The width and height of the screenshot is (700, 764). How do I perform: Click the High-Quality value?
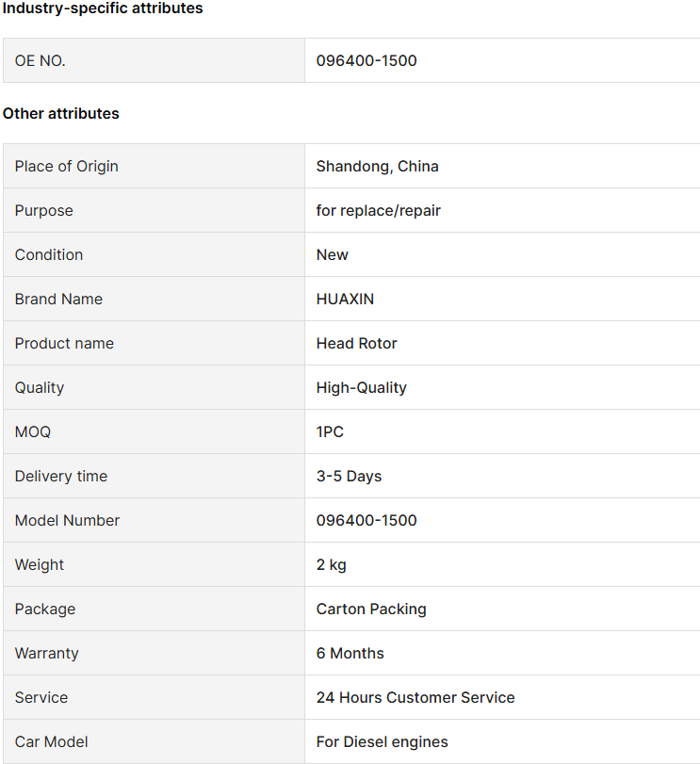361,388
